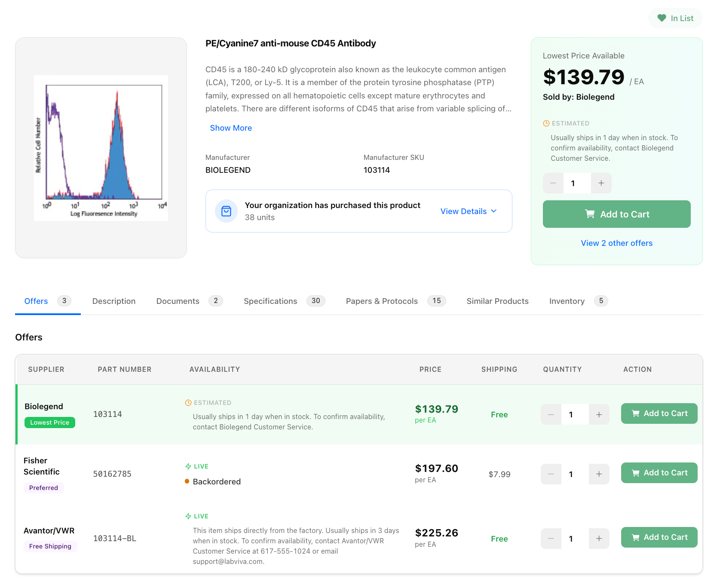Viewport: 723px width, 588px height.
Task: Click the LIVE lightning icon for Fisher Scientific
Action: [188, 466]
